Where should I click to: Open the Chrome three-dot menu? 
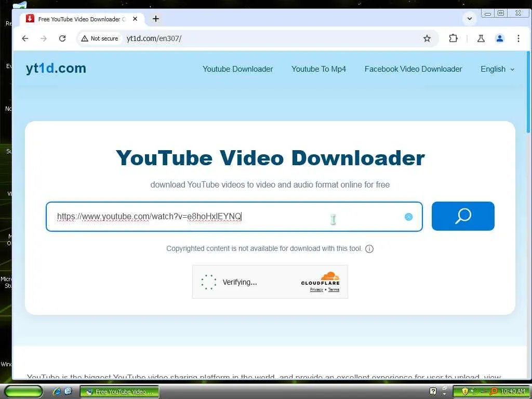point(518,38)
